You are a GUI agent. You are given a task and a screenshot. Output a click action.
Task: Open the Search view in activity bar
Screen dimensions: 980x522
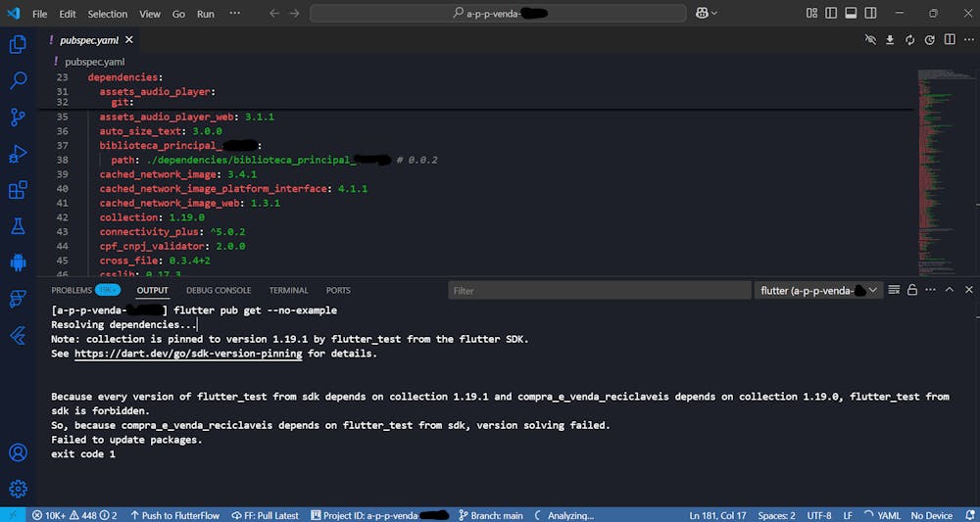click(18, 81)
